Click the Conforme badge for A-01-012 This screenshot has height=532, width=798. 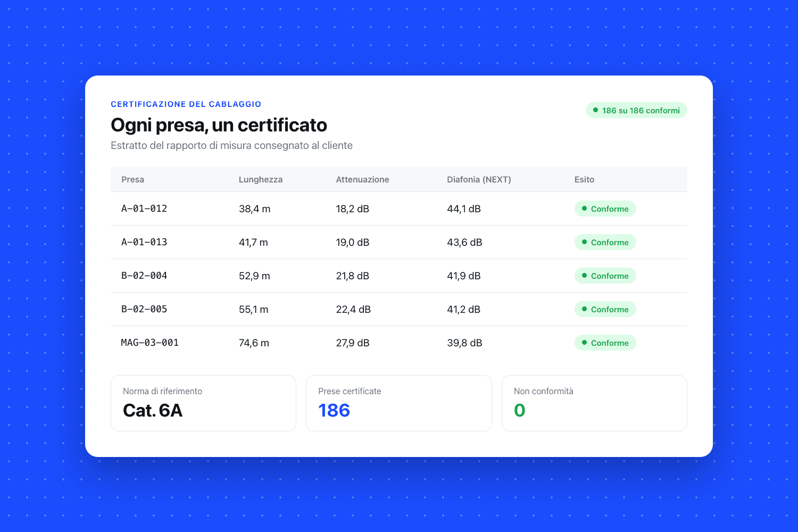[605, 209]
